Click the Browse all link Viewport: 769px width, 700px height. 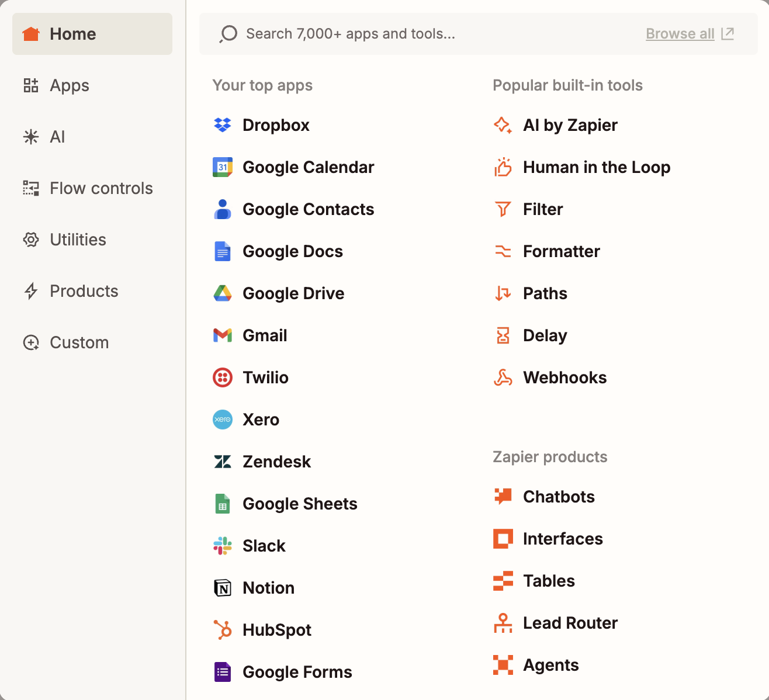coord(680,33)
